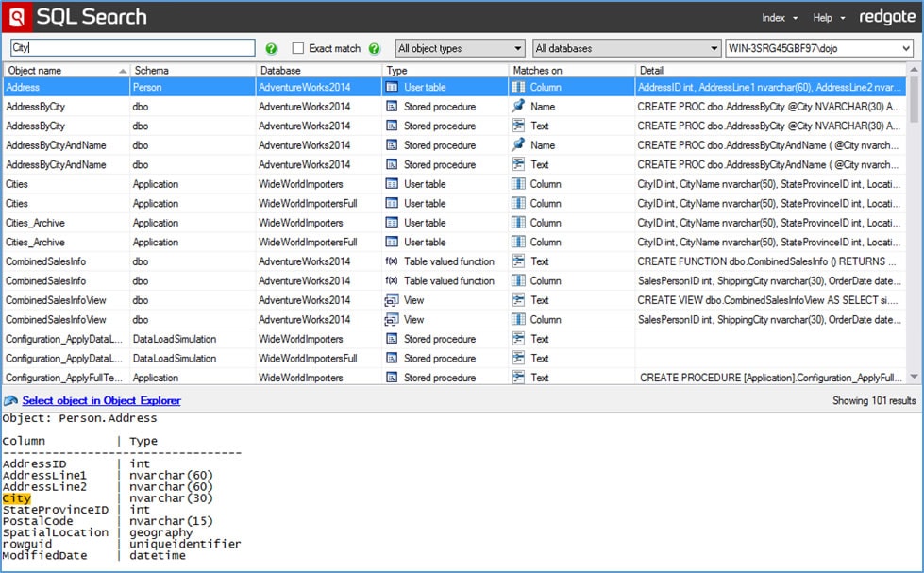Click the User table icon in the Person Address row
This screenshot has height=573, width=924.
point(392,87)
